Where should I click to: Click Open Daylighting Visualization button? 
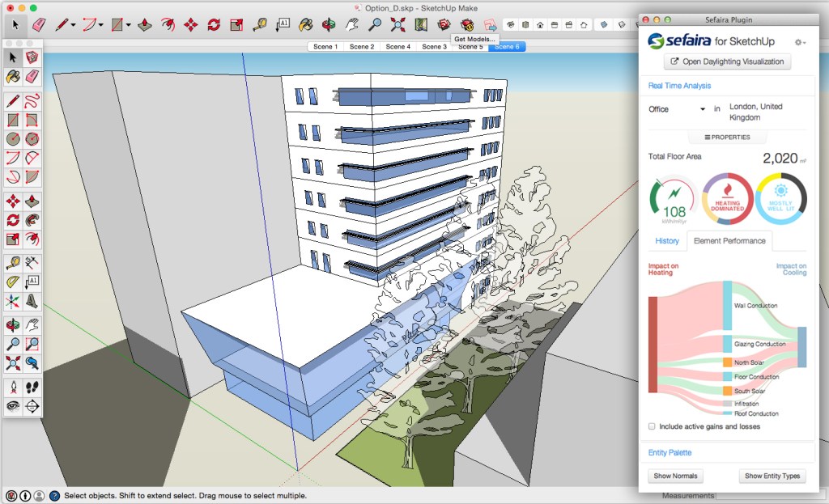727,61
